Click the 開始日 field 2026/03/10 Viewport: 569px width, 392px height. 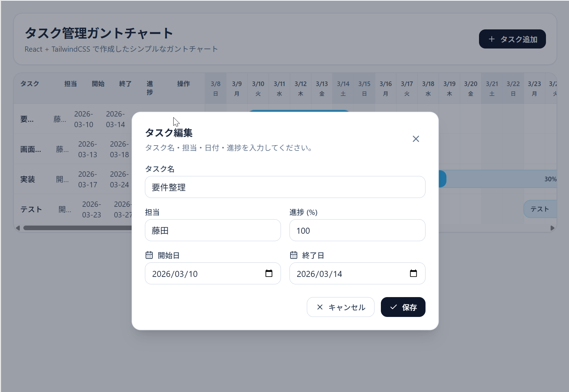click(x=213, y=273)
